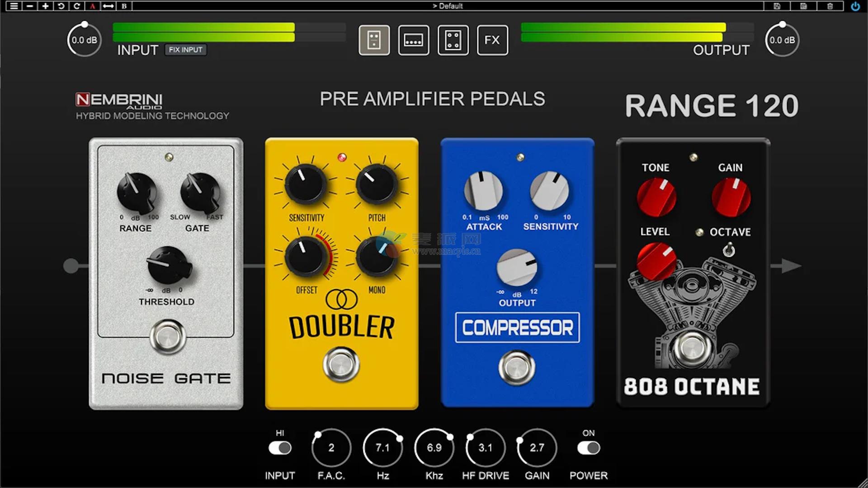Screen dimensions: 868x488
Task: Open the Default preset dropdown
Action: (448, 6)
